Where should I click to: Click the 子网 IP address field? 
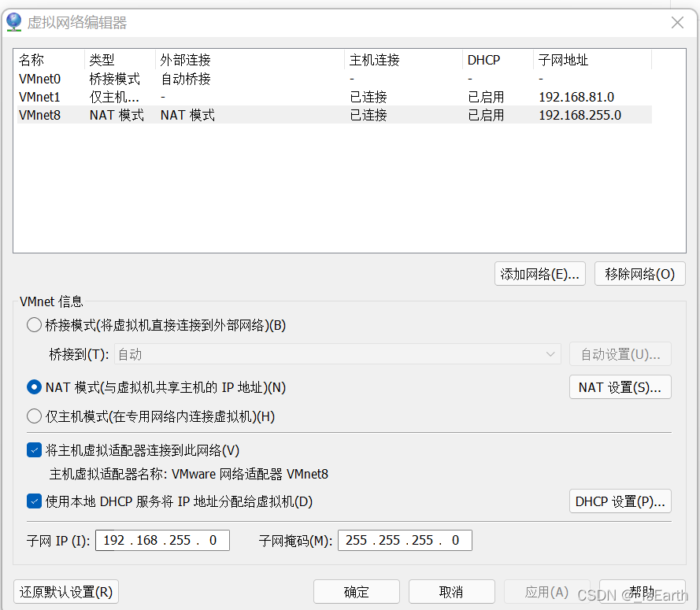coord(162,540)
